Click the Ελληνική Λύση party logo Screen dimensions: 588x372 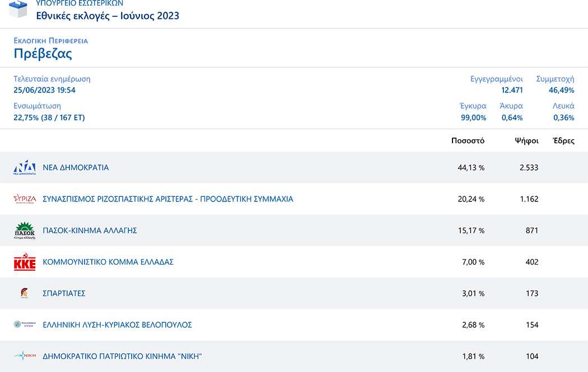pyautogui.click(x=25, y=324)
